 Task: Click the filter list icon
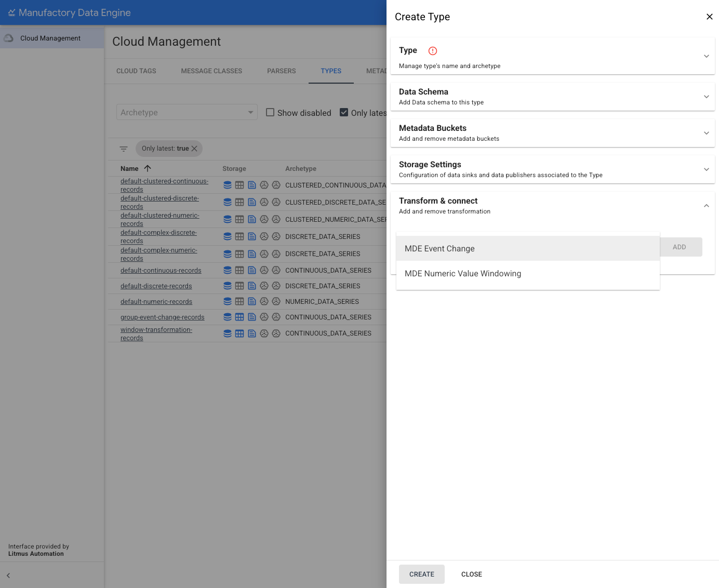coord(124,149)
